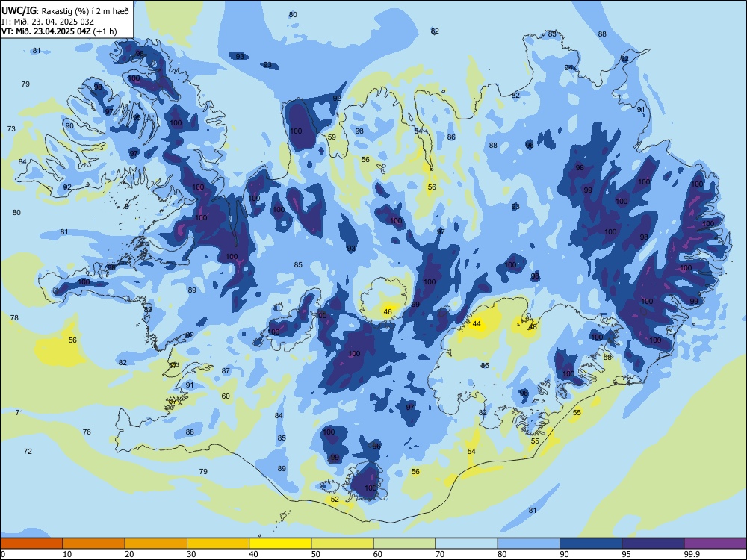The height and width of the screenshot is (560, 747).
Task: Click the 'IT: Mið. 23. 04. 2025 03Z' line
Action: (x=46, y=22)
